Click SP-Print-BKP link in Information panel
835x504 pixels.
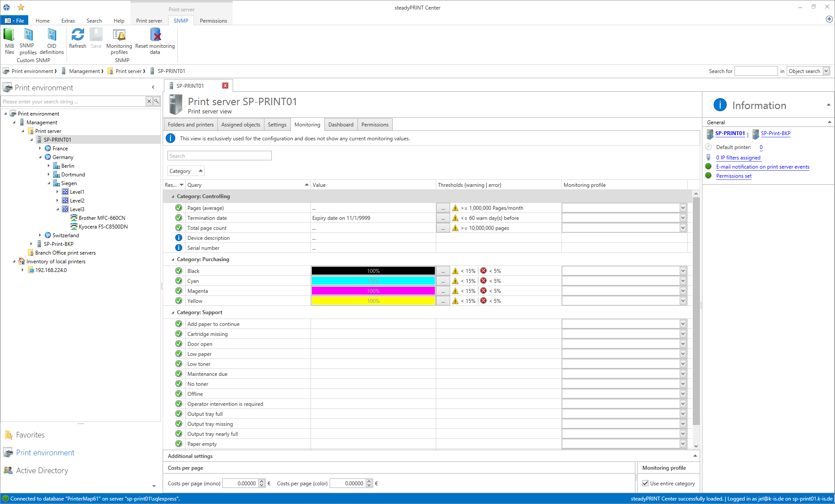775,133
